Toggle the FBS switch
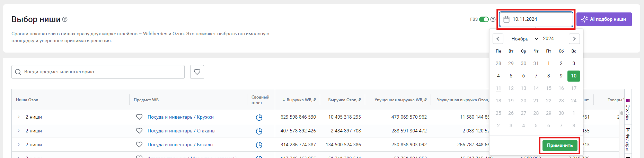 [484, 19]
